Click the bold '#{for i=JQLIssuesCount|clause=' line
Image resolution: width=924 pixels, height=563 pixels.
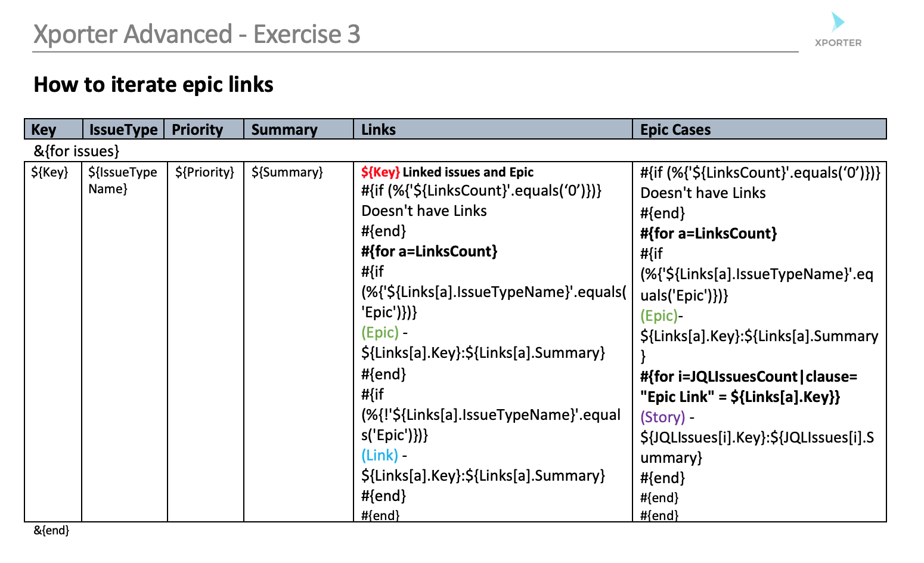pos(749,377)
